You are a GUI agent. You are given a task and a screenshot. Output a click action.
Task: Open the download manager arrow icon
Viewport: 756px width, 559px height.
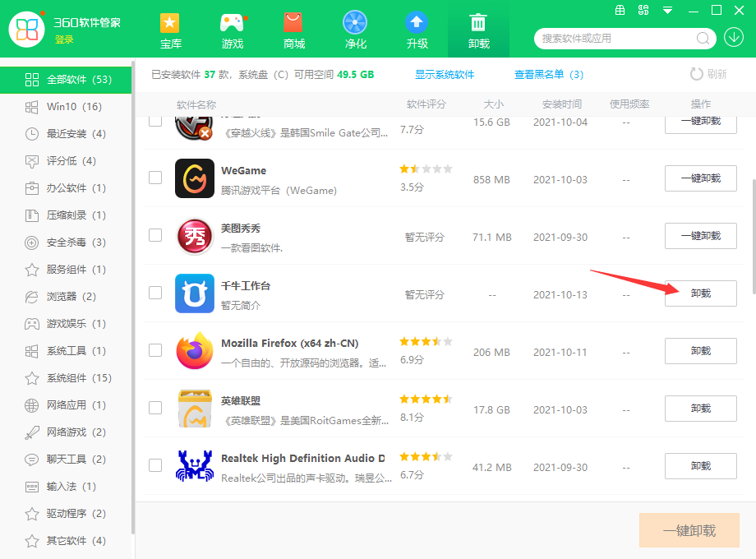(734, 37)
